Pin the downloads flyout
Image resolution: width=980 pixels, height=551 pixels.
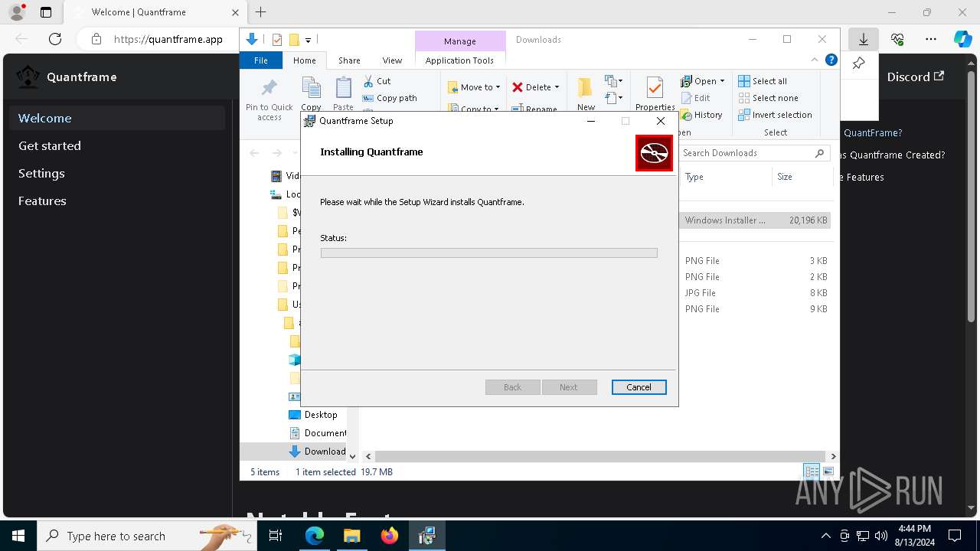(x=859, y=64)
